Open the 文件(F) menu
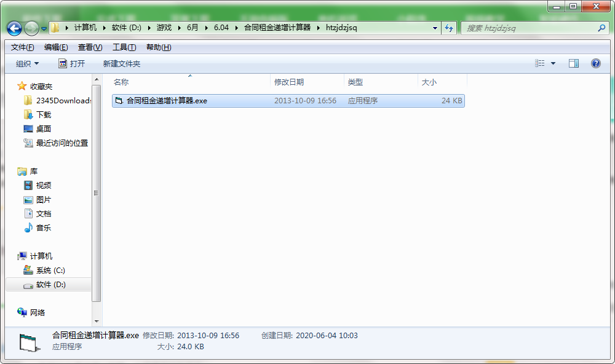 click(22, 47)
